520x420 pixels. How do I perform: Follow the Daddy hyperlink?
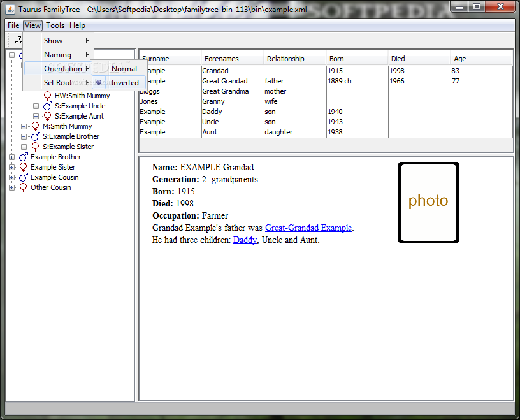point(245,240)
